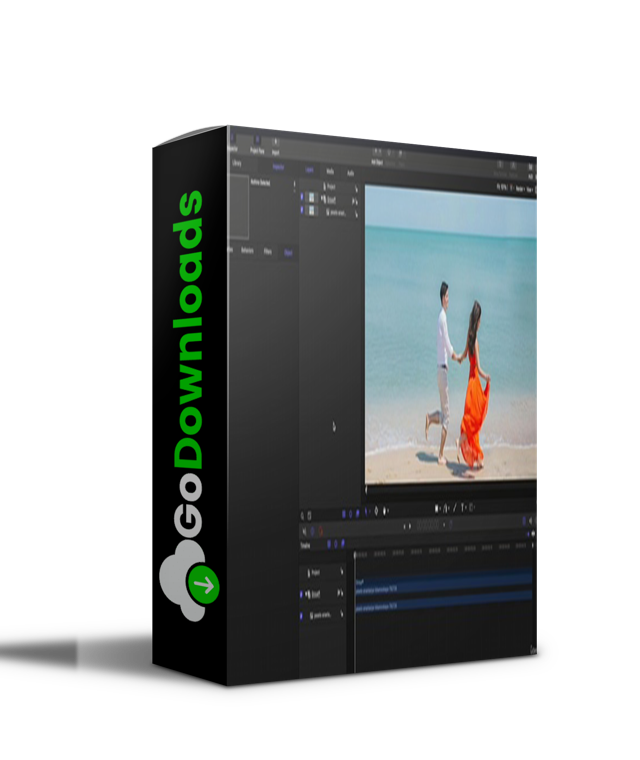The width and height of the screenshot is (640, 760).
Task: Open the Render dropdown above the canvas
Action: pos(518,187)
